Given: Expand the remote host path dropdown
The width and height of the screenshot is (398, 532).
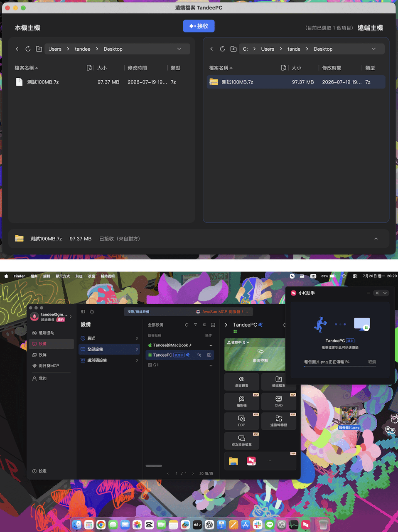Looking at the screenshot, I should [373, 49].
